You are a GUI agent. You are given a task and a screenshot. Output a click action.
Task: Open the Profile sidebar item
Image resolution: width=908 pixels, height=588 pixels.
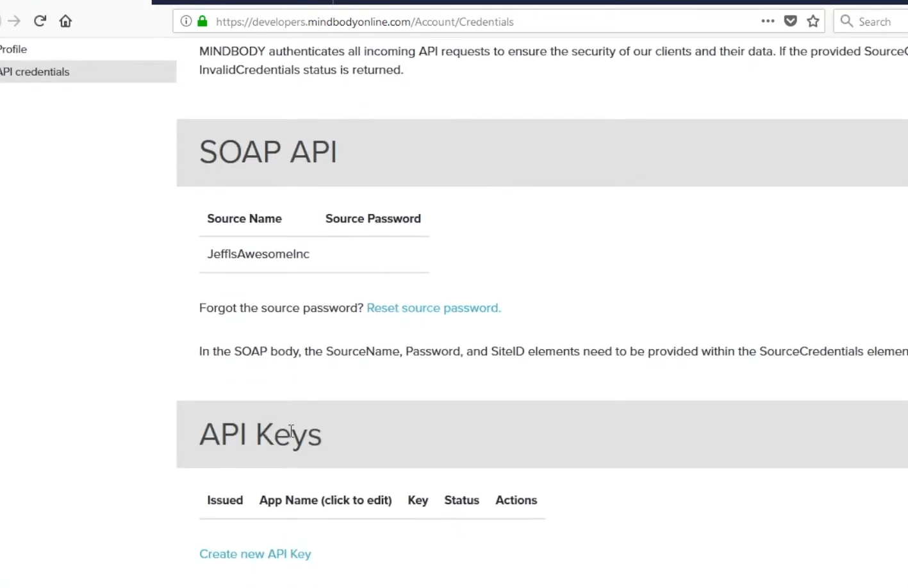(13, 49)
